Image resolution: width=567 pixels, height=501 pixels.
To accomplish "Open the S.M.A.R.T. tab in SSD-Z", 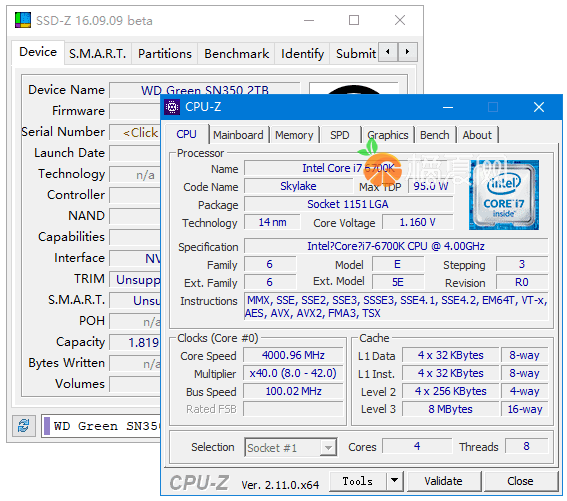I will point(98,54).
